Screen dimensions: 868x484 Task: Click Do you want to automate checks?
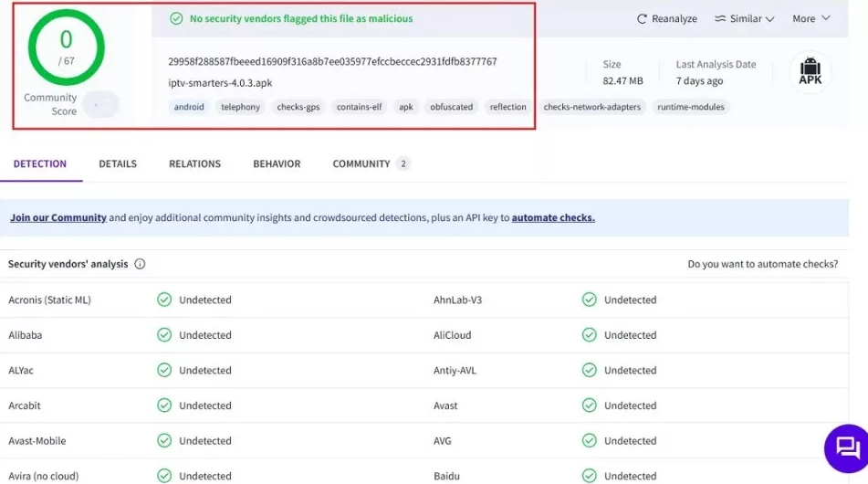point(763,264)
